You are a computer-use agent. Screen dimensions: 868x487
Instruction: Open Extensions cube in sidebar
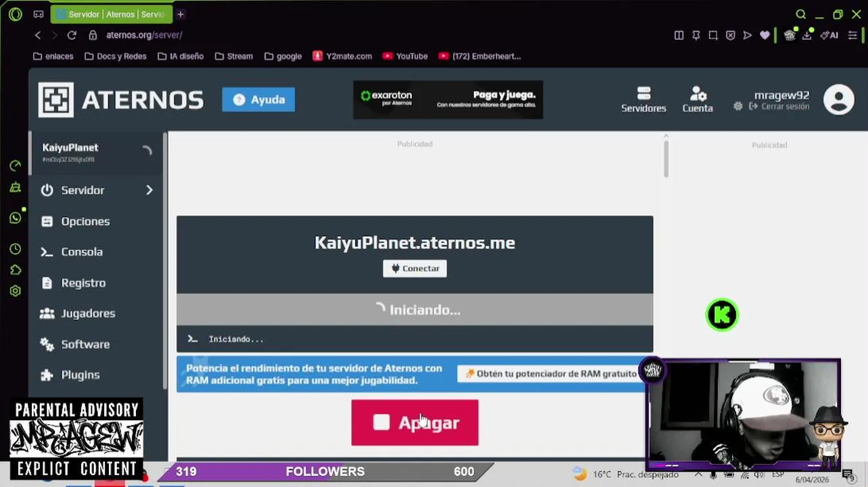click(x=15, y=270)
